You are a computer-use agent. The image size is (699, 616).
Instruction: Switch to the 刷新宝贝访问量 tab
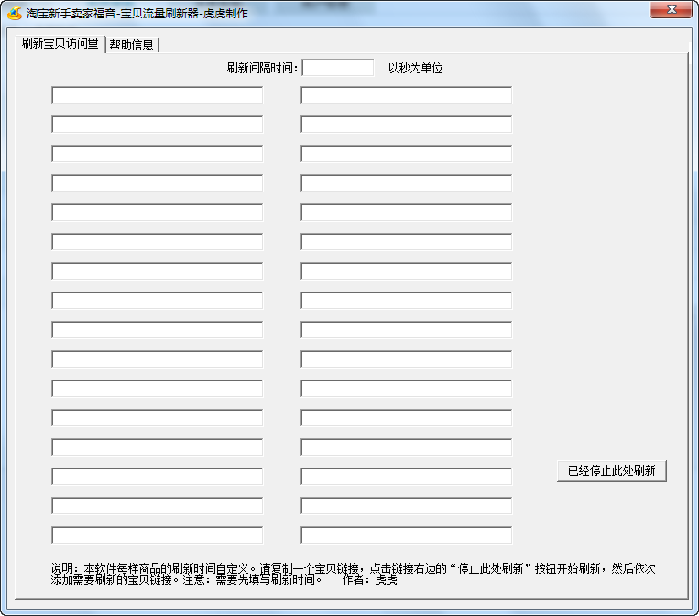click(60, 44)
